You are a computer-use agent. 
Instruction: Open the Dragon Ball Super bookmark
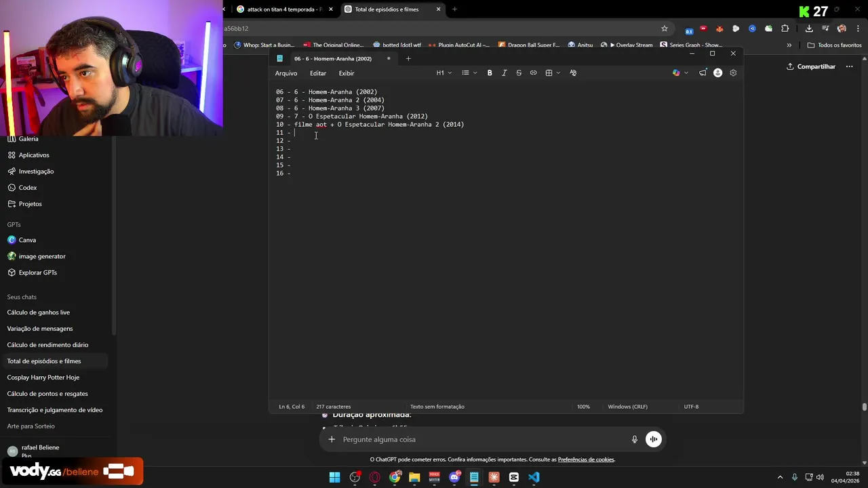[529, 45]
